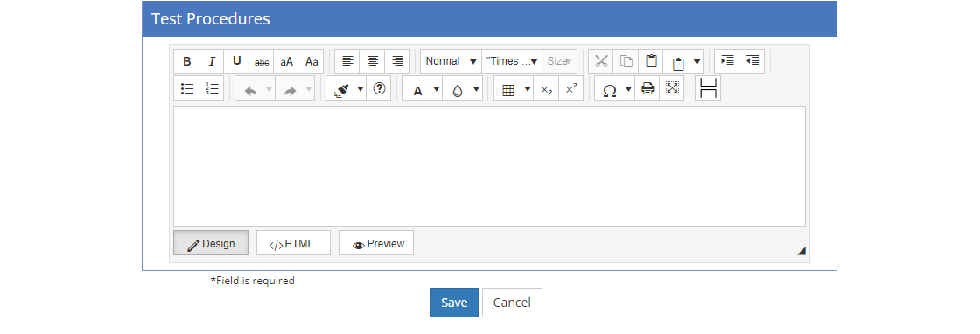
Task: Open undo history dropdown arrow
Action: click(269, 88)
